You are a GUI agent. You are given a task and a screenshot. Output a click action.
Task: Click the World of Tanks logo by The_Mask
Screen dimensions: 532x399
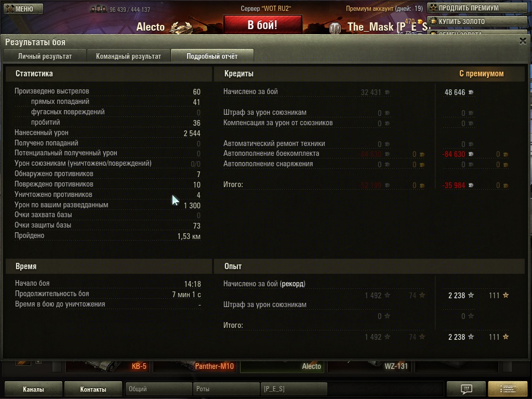click(x=335, y=28)
